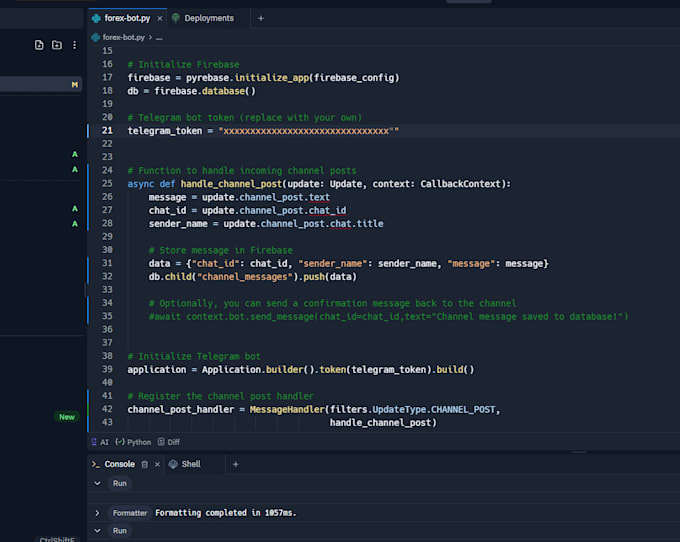Click handle_channel_post function name on line 25
Screen dimensions: 680x542
(231, 184)
